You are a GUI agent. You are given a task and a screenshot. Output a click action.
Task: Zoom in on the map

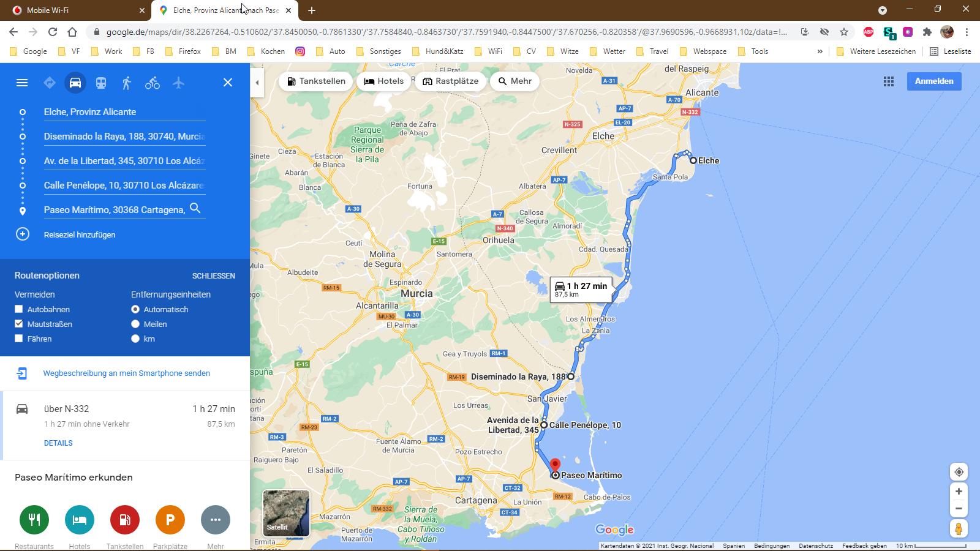(x=959, y=492)
